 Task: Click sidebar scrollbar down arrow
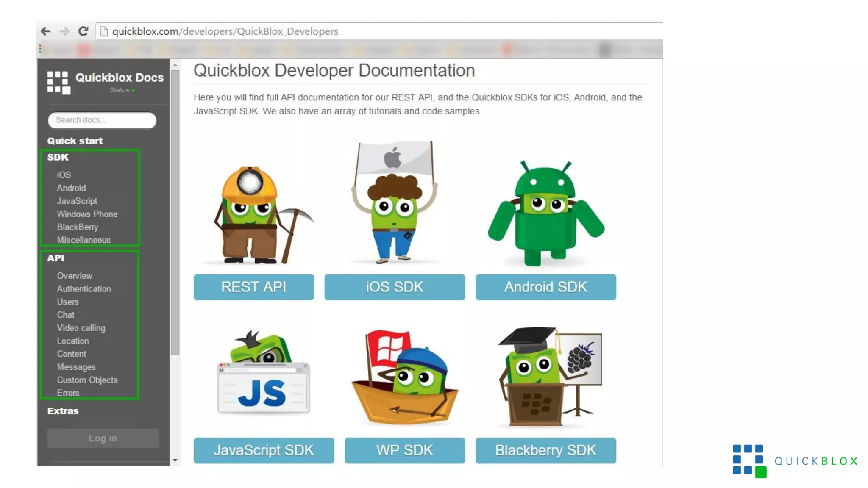[x=175, y=460]
